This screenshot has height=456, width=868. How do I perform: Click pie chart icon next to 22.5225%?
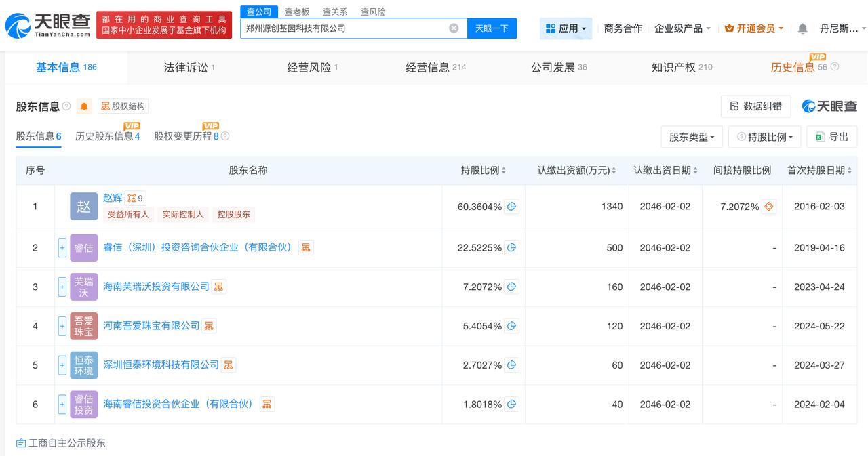coord(512,248)
